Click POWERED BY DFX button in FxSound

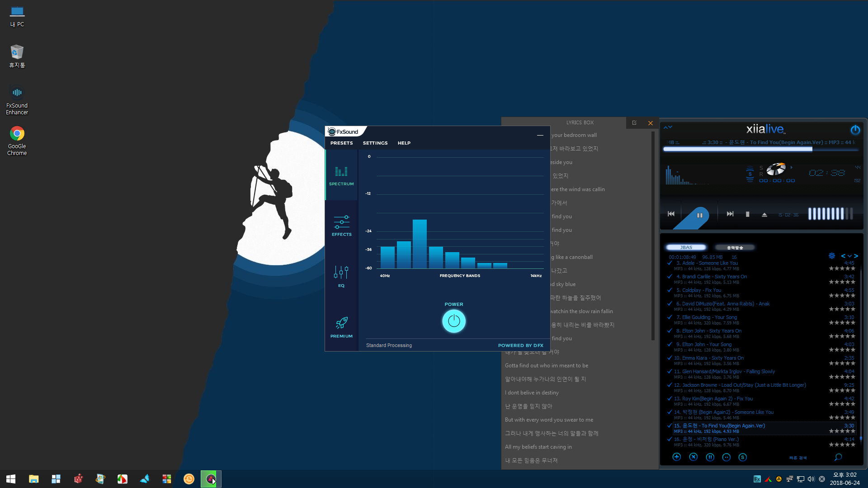520,344
